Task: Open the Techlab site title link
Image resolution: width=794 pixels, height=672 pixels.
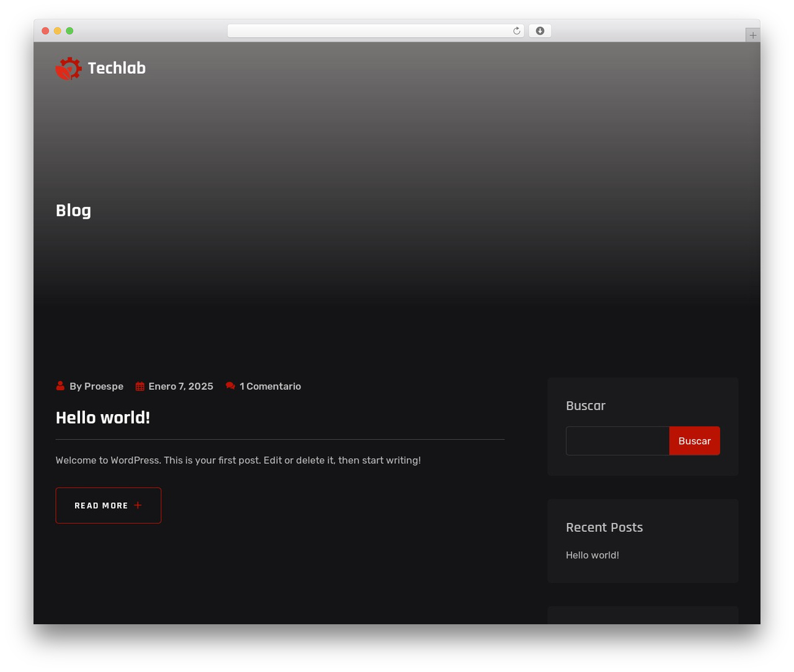Action: click(117, 68)
